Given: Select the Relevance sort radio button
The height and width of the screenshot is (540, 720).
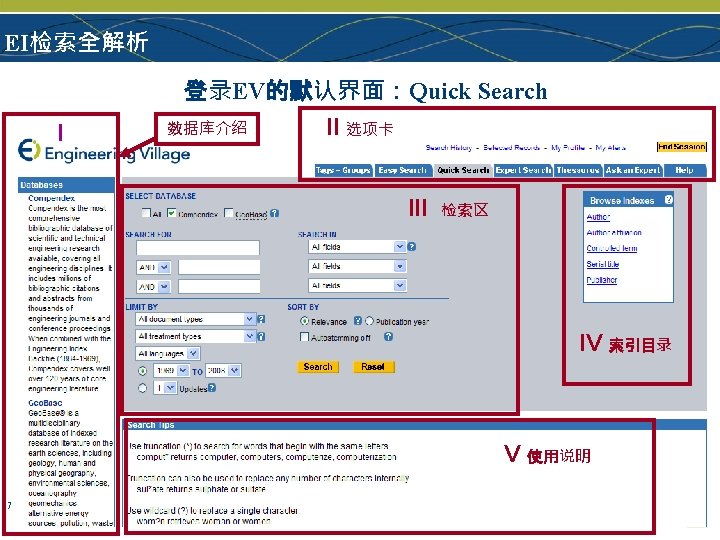Looking at the screenshot, I should (304, 321).
